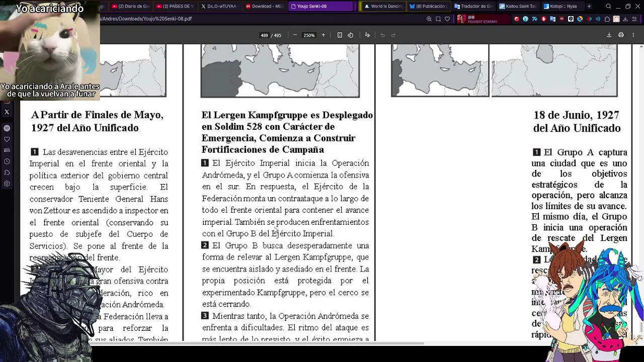This screenshot has width=644, height=362.
Task: Switch to the Dx_O-wTUYAA X tab
Action: [x=219, y=7]
